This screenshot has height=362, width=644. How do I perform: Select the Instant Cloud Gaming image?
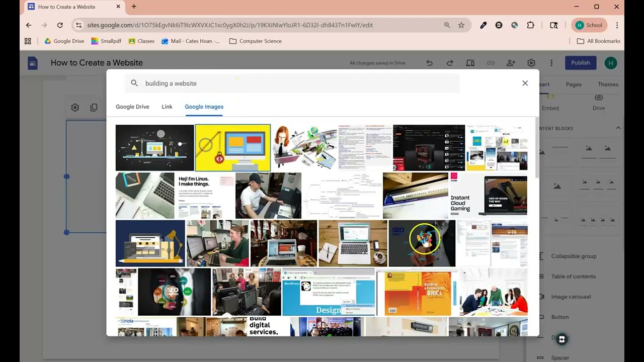(488, 196)
